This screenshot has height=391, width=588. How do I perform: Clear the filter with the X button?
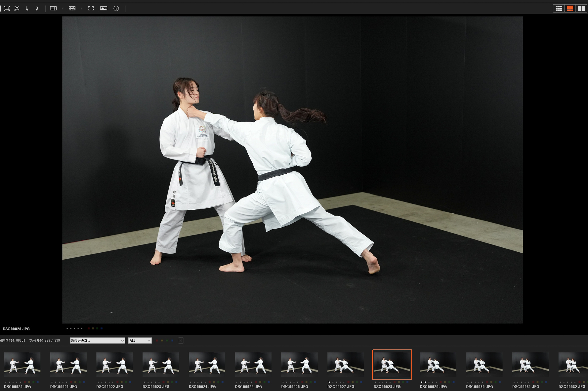[181, 340]
